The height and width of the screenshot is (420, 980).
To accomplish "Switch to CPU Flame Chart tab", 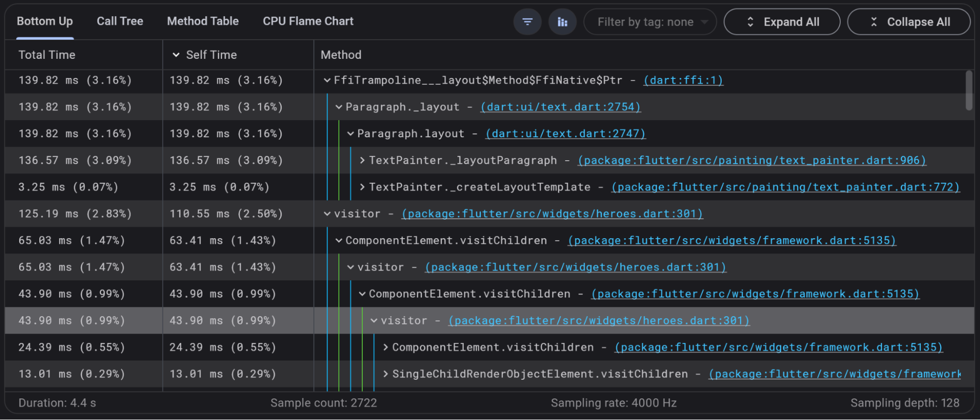I will pos(308,22).
